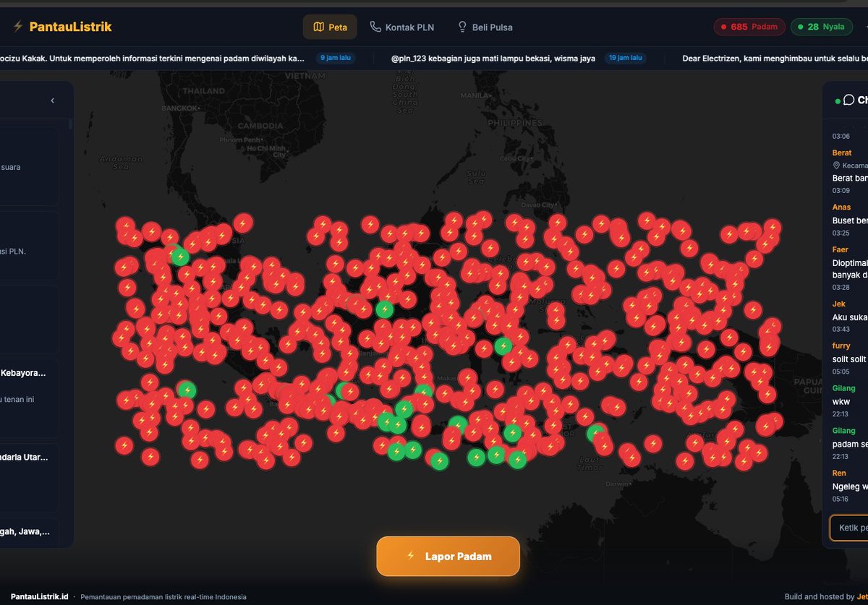Click the 'Dear Electrizen' ticker message
The image size is (868, 605).
[x=775, y=58]
